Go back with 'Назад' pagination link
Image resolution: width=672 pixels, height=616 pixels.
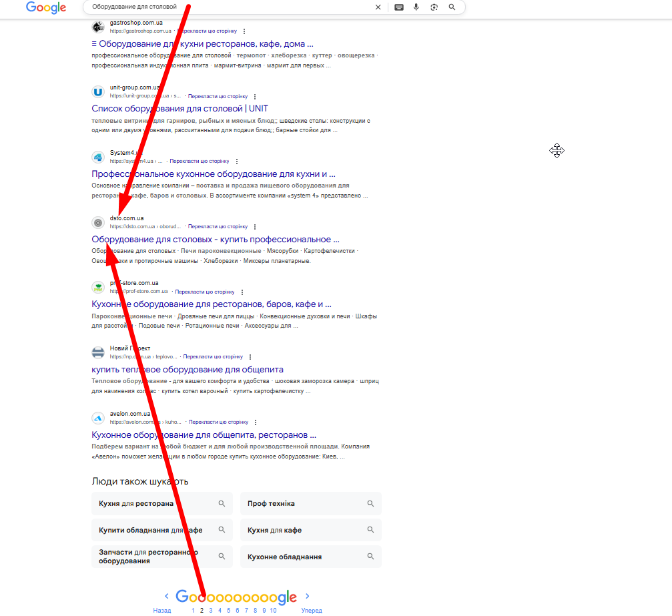(162, 611)
